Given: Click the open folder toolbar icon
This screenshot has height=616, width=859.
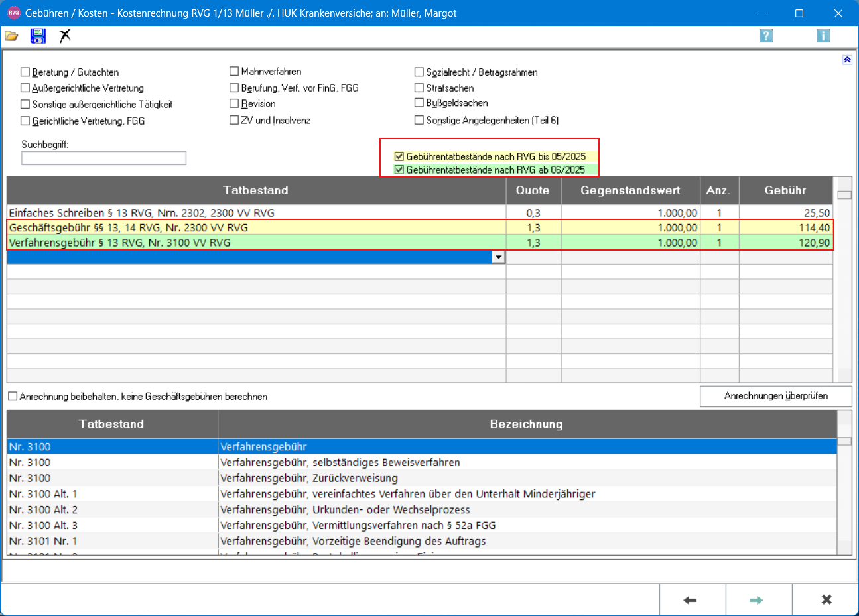Looking at the screenshot, I should (11, 36).
